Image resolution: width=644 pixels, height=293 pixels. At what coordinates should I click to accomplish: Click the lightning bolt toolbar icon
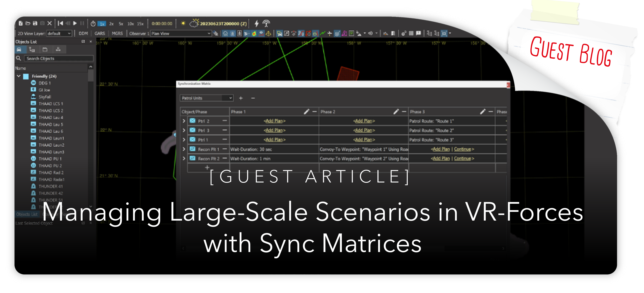tap(256, 24)
